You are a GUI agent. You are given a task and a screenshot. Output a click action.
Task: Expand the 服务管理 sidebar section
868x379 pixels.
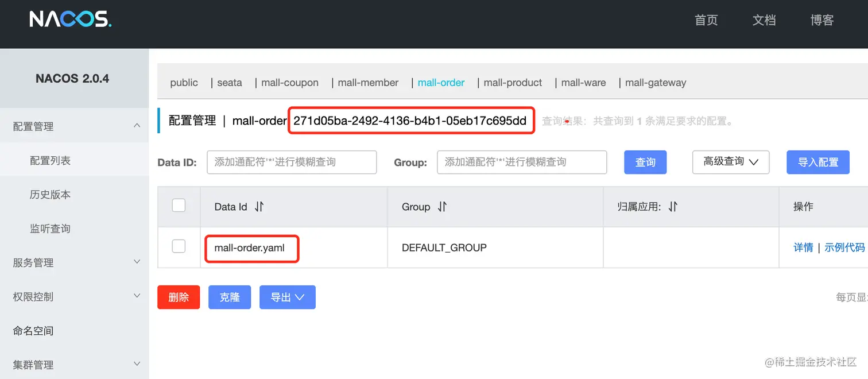[x=137, y=262]
